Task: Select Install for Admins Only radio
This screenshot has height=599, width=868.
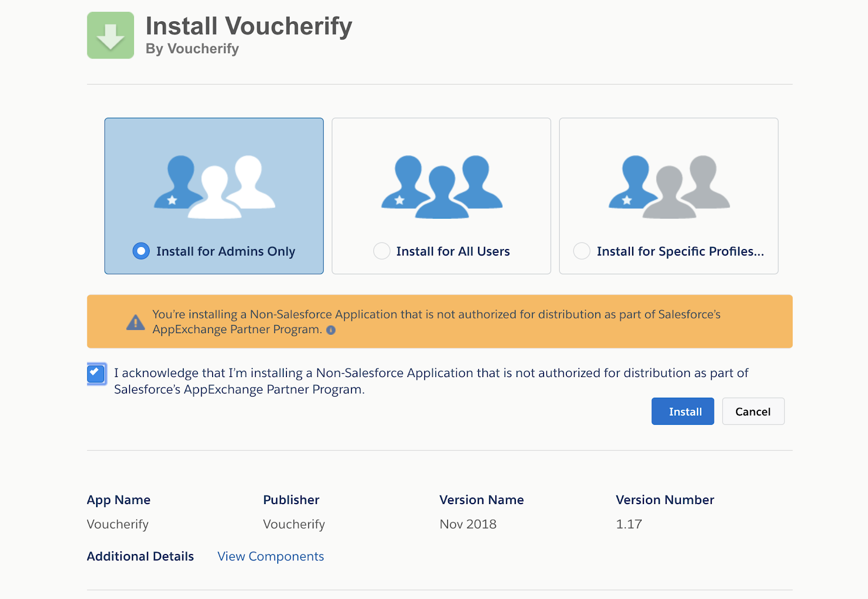Action: coord(141,251)
